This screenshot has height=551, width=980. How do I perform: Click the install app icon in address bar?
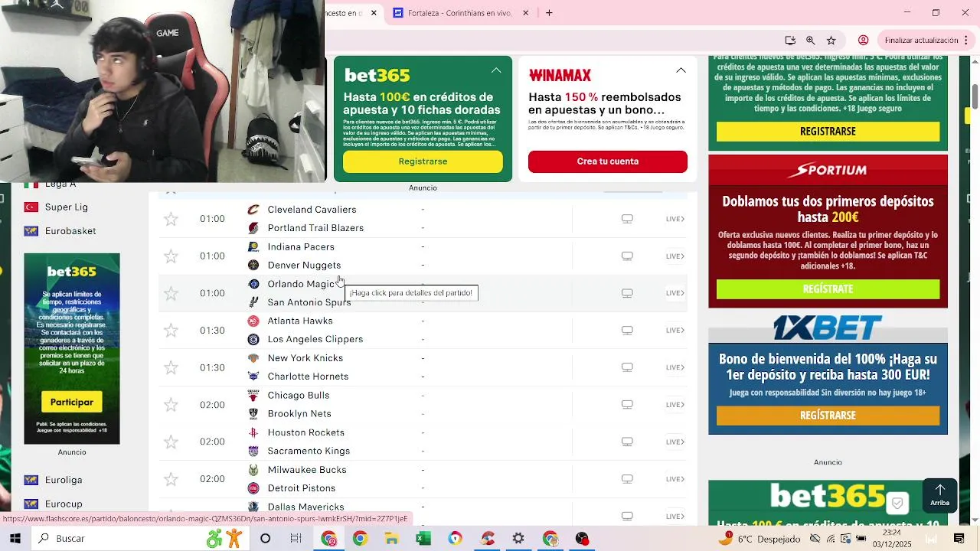pyautogui.click(x=790, y=41)
